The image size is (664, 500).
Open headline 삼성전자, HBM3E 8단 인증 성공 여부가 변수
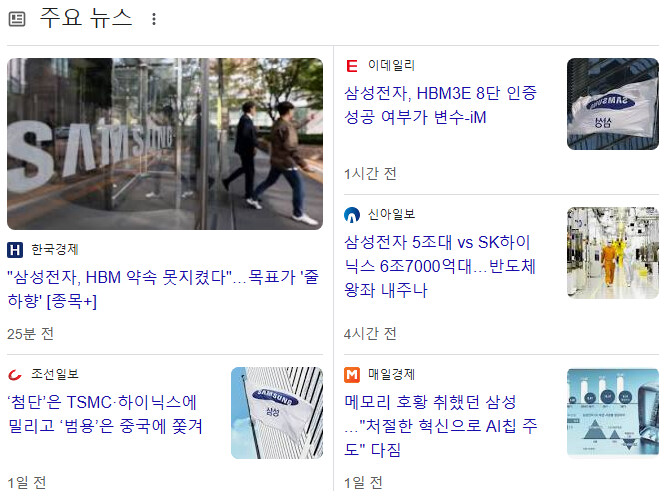click(x=440, y=105)
